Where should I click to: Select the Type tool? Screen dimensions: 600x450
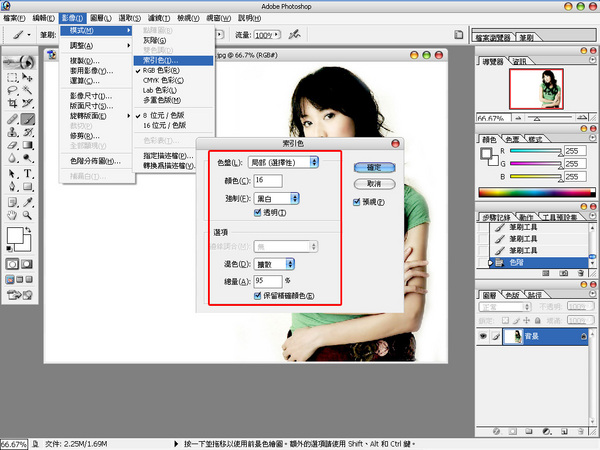pos(28,174)
